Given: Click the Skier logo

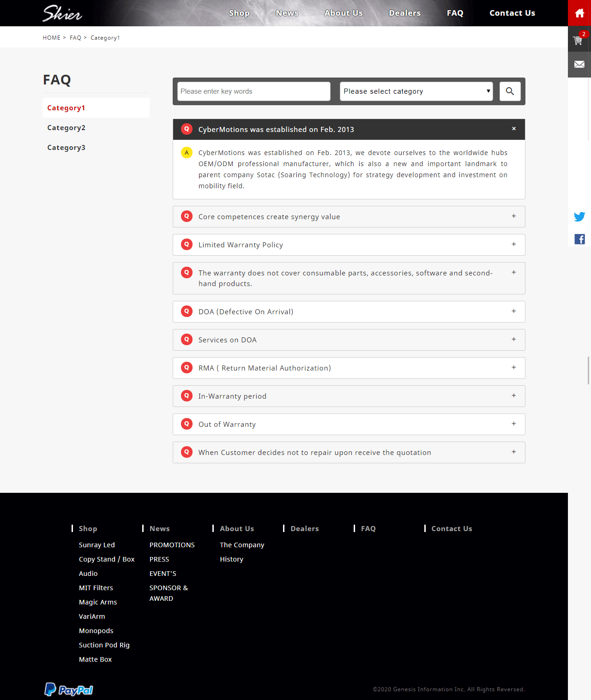Looking at the screenshot, I should (x=62, y=13).
